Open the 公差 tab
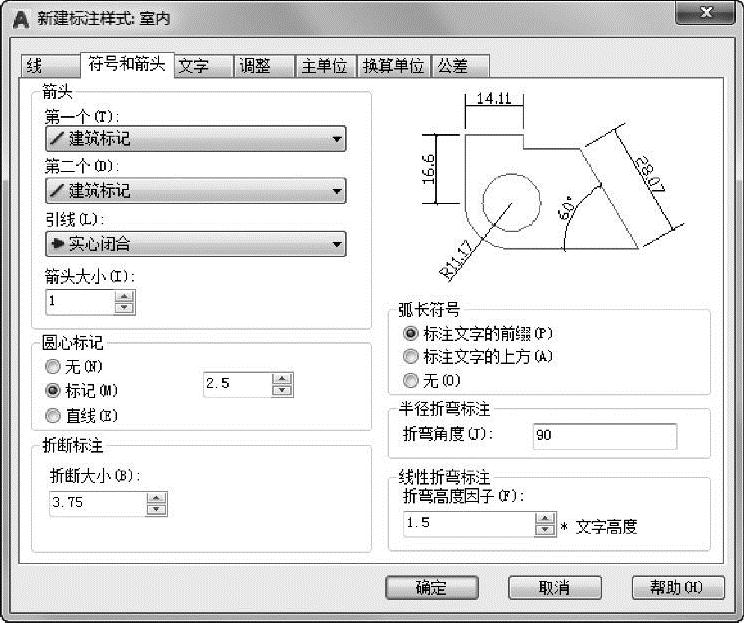This screenshot has width=744, height=623. [460, 66]
